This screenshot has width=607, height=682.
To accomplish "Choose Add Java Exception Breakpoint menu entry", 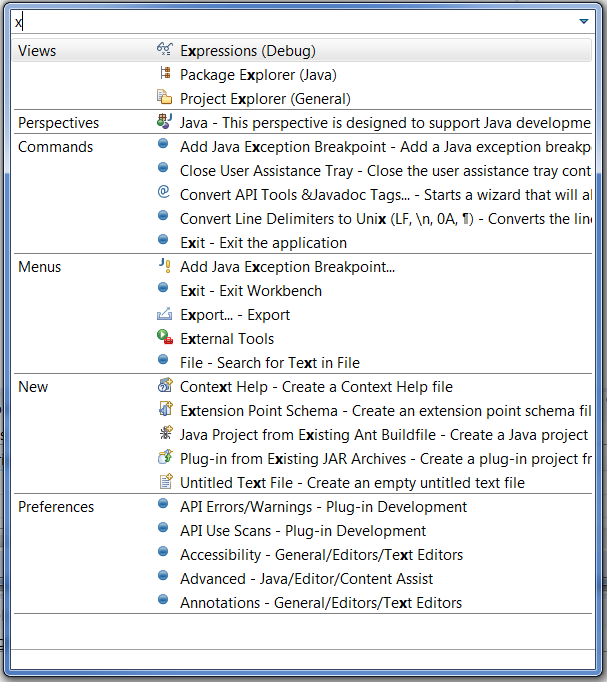I will click(287, 267).
